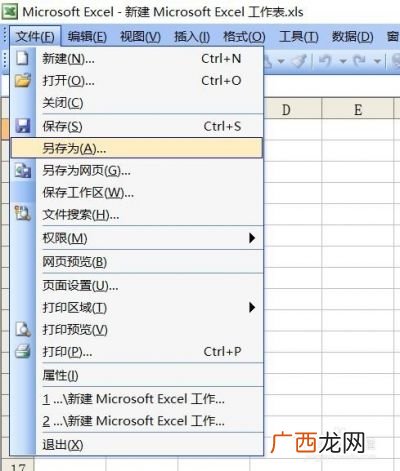The image size is (400, 471).
Task: Click the menu bar drag handle
Action: 5,36
